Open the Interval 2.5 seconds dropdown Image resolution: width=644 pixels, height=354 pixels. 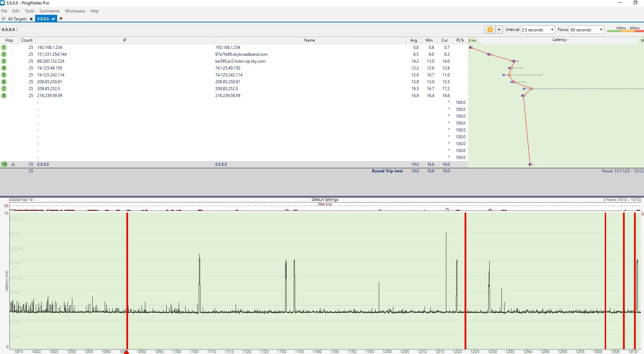tap(537, 30)
